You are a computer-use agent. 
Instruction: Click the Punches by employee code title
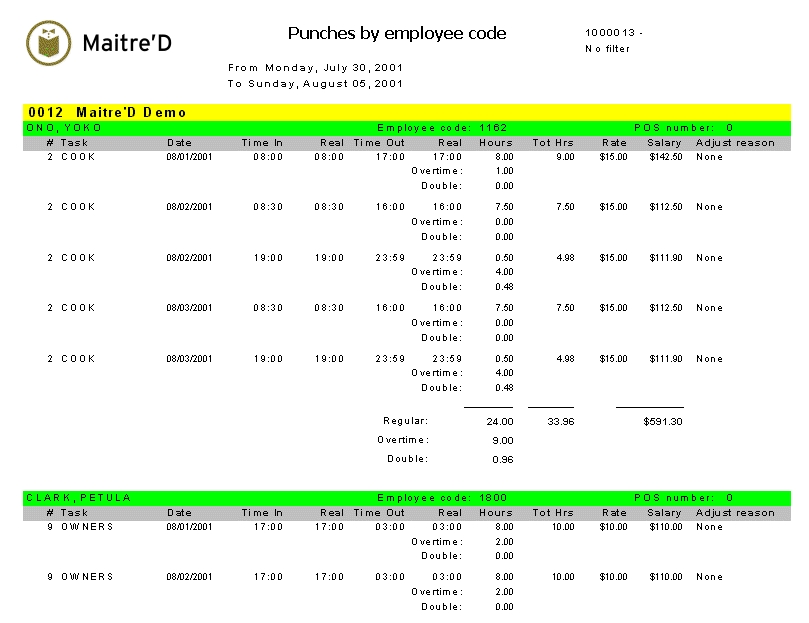pos(397,34)
